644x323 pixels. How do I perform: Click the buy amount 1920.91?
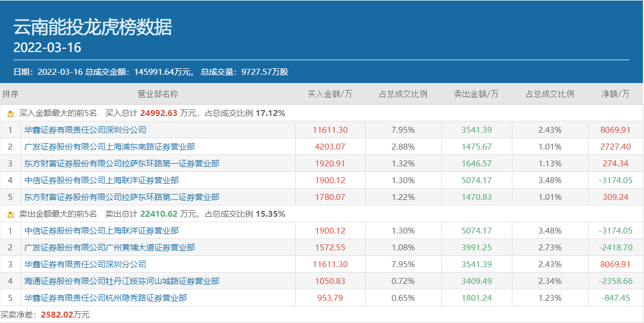click(330, 164)
